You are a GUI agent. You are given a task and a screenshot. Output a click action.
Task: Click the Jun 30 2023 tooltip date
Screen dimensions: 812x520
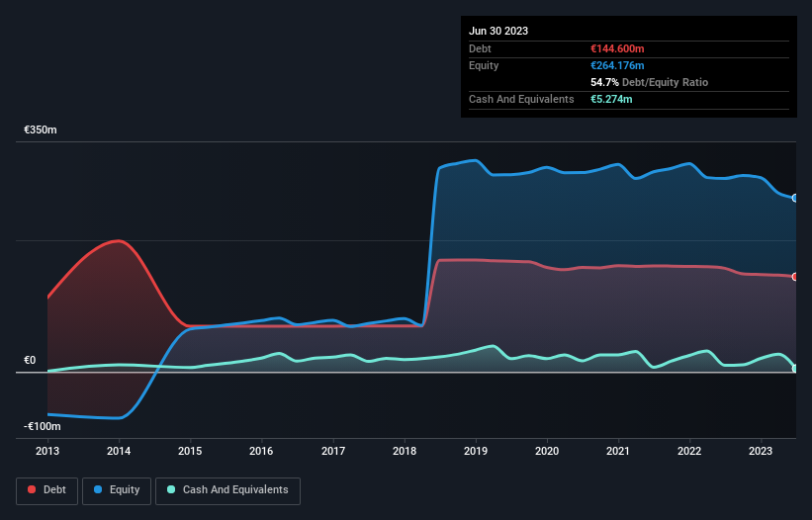(x=498, y=31)
